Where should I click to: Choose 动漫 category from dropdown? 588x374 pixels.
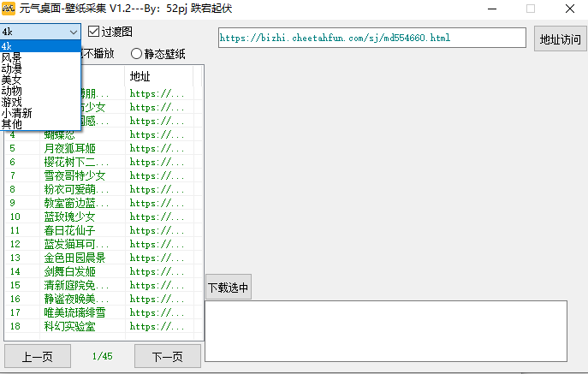(40, 68)
